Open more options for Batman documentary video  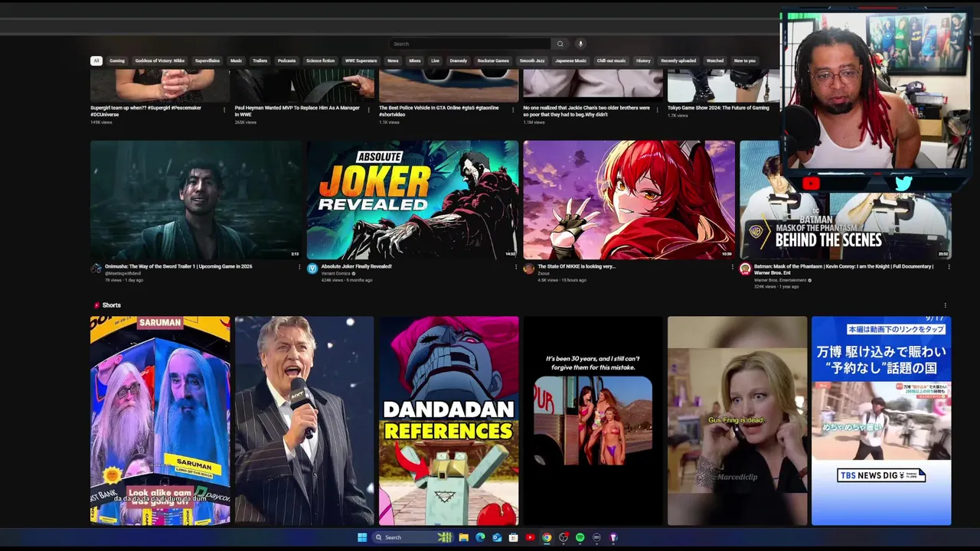coord(949,267)
